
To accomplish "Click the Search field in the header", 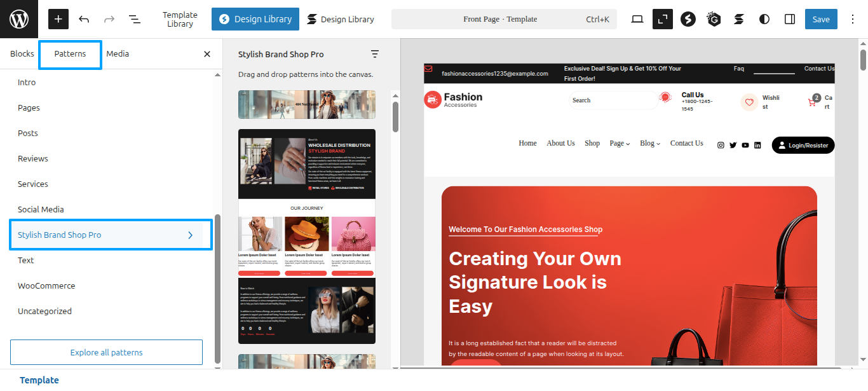I will pyautogui.click(x=614, y=100).
